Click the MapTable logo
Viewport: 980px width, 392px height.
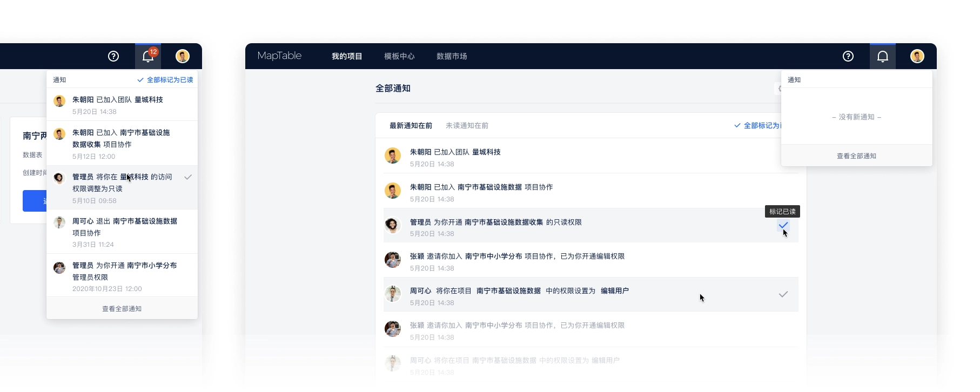pos(279,56)
